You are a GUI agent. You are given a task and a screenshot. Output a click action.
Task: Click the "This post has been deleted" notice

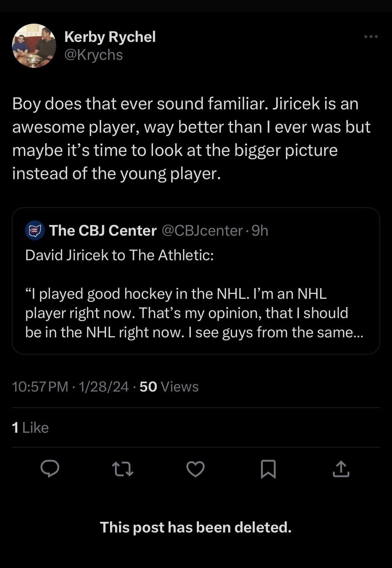point(196,527)
